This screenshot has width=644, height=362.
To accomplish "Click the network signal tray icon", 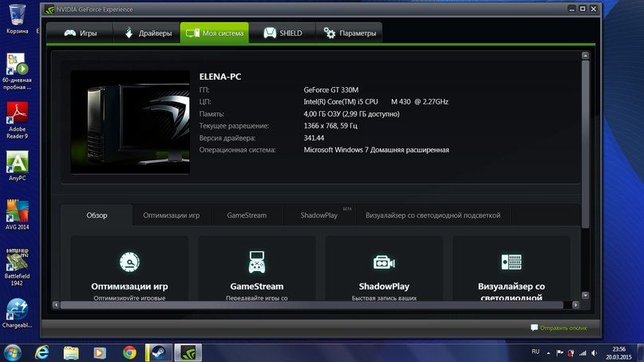I will pyautogui.click(x=583, y=352).
